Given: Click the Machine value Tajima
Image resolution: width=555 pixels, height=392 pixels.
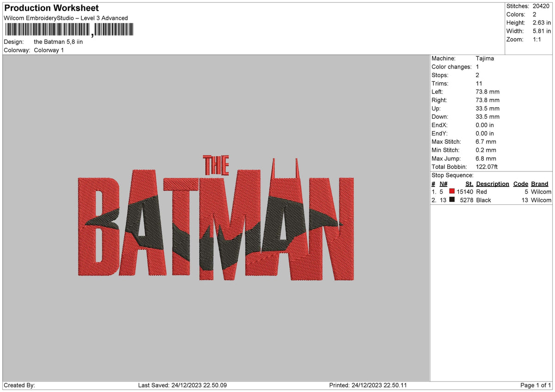Looking at the screenshot, I should tap(485, 58).
